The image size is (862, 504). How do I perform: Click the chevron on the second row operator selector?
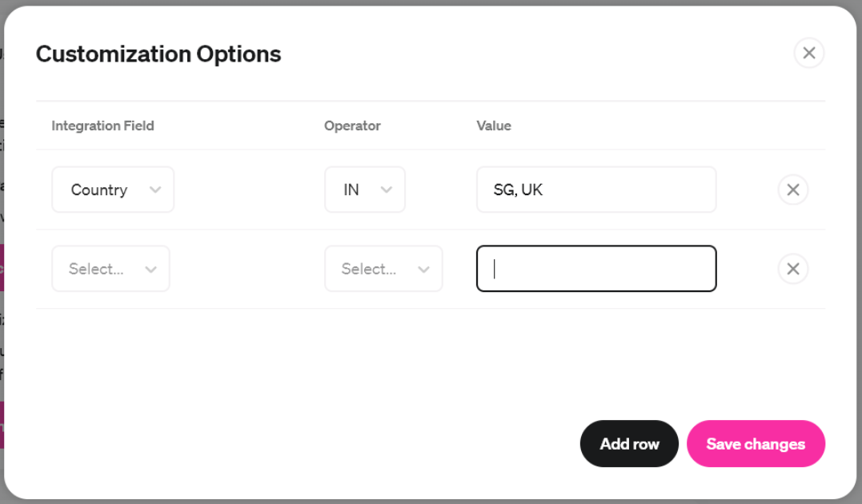(425, 269)
